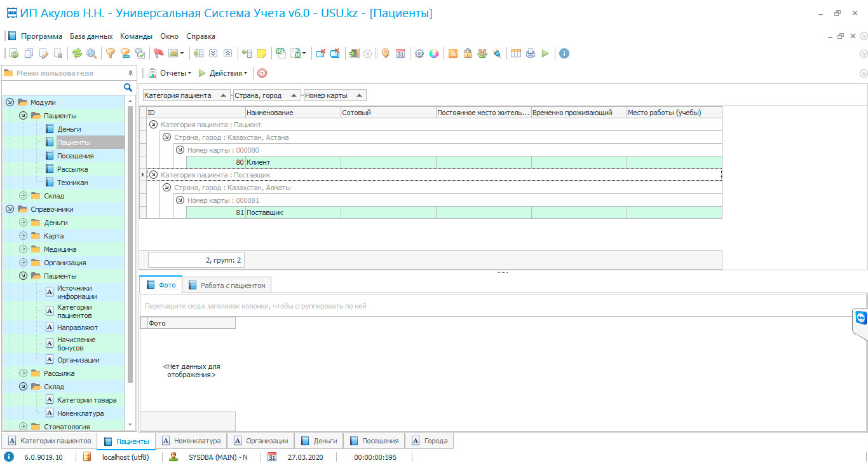868x463 pixels.
Task: Click the Edit record pencil icon
Action: 43,53
